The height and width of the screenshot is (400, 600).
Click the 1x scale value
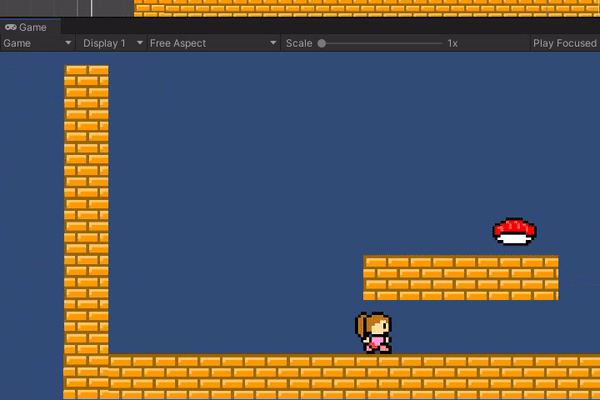coord(452,44)
